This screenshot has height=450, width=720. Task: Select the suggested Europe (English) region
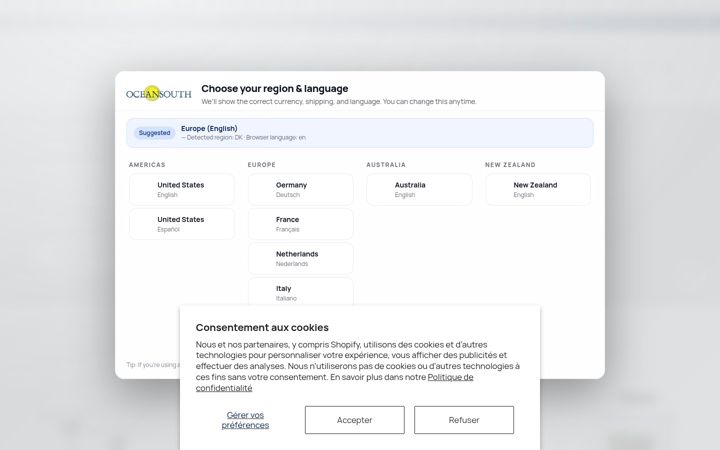(x=360, y=133)
